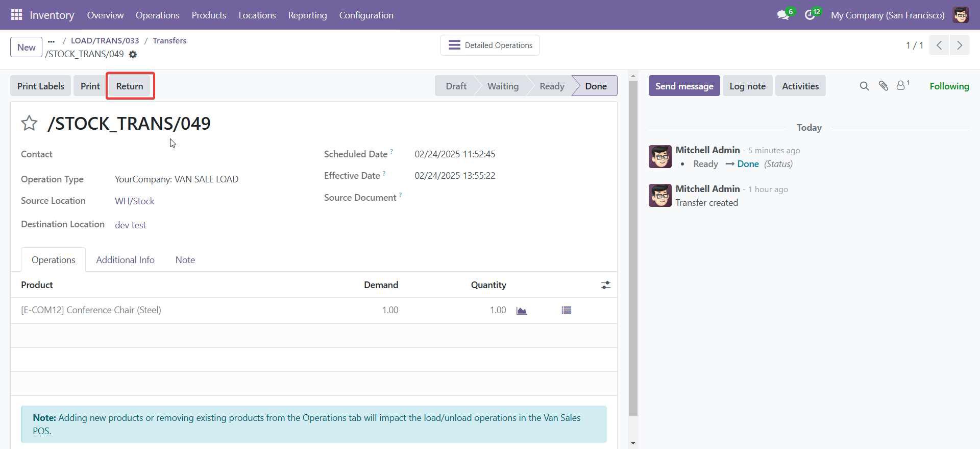Screen dimensions: 980x449
Task: Click the form's vertical scrollbar down arrow
Action: tap(633, 443)
